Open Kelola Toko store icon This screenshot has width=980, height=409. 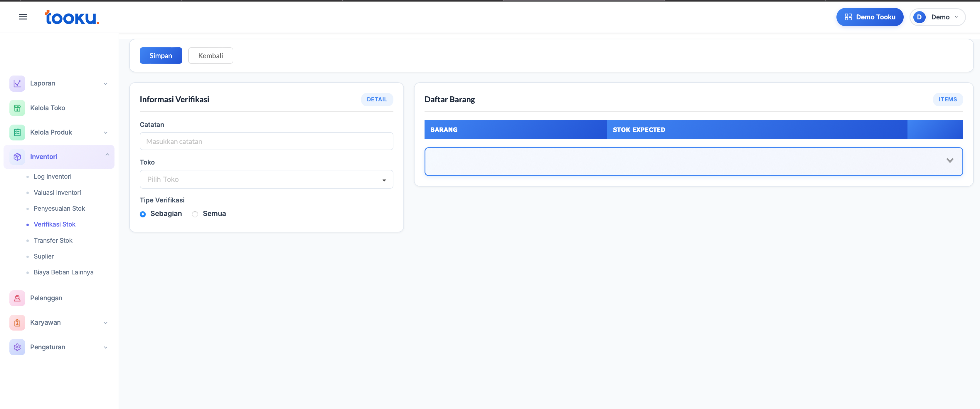[17, 108]
